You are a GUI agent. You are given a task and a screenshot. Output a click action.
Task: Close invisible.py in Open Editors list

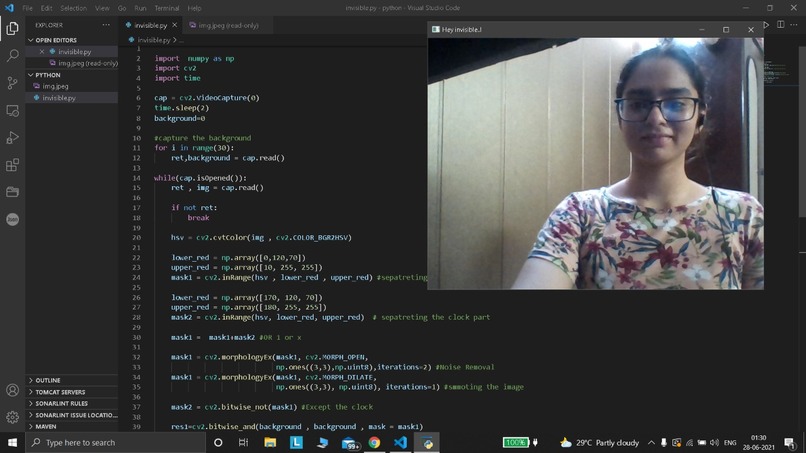(42, 51)
